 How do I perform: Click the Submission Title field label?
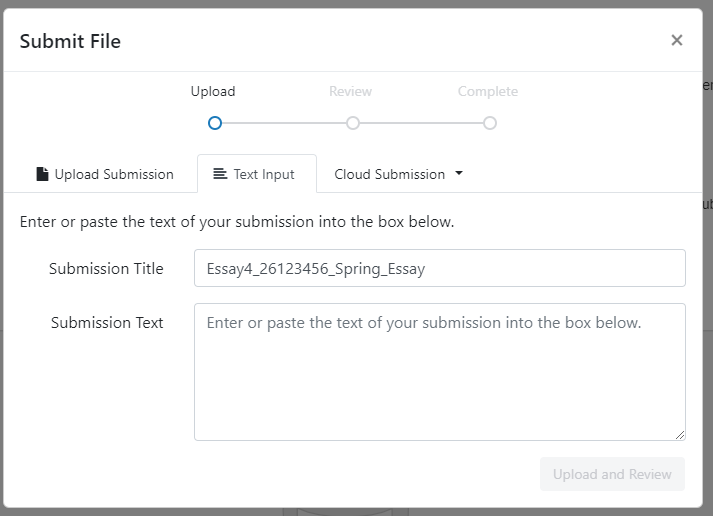106,269
